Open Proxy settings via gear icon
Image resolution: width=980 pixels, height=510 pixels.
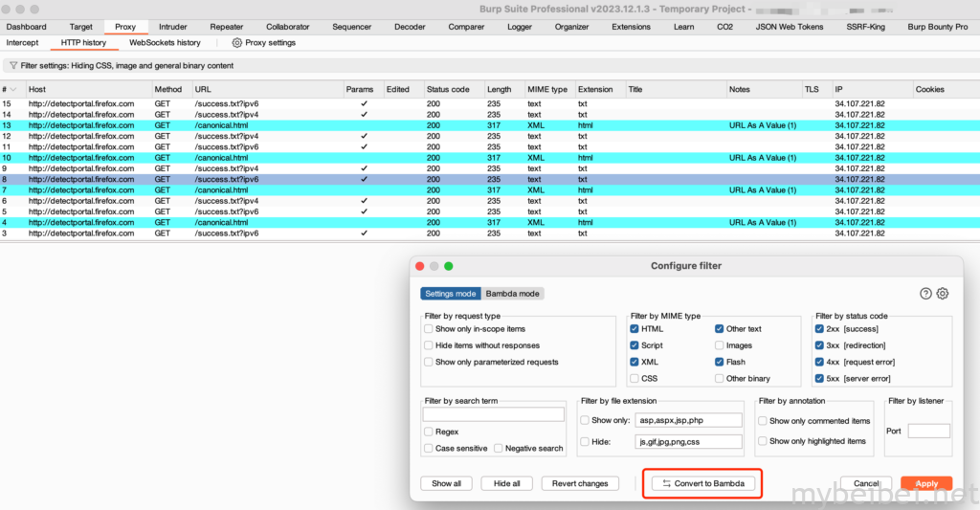[237, 43]
